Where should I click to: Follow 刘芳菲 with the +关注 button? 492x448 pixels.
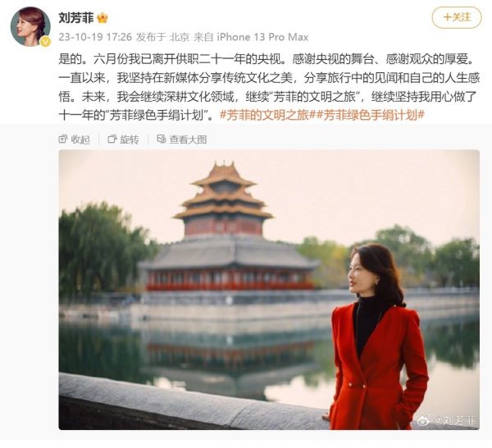point(457,17)
